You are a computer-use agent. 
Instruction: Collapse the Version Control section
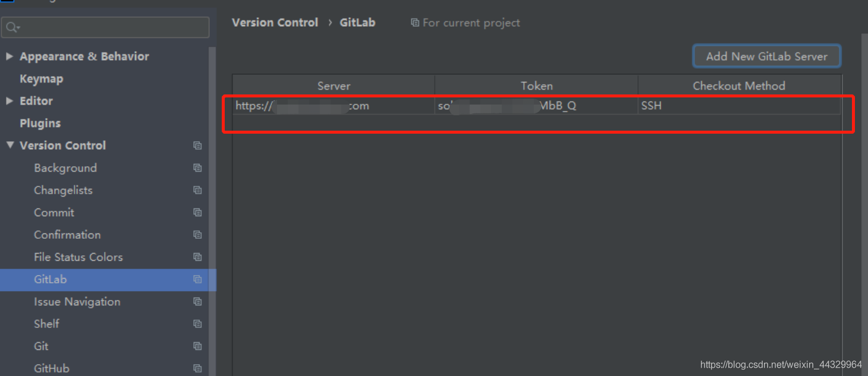[10, 145]
